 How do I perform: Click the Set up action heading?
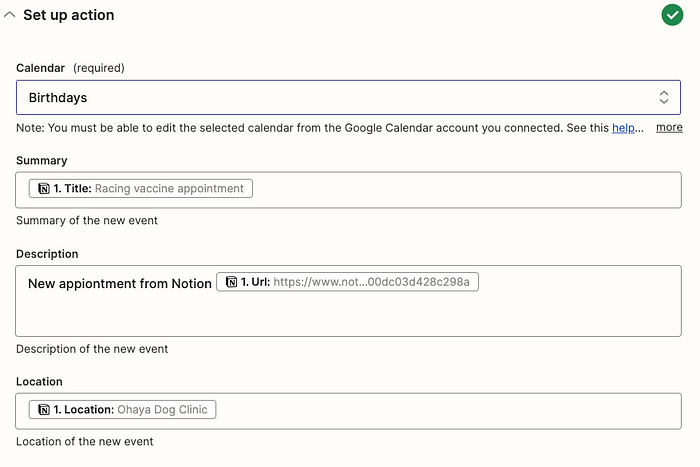coord(69,15)
